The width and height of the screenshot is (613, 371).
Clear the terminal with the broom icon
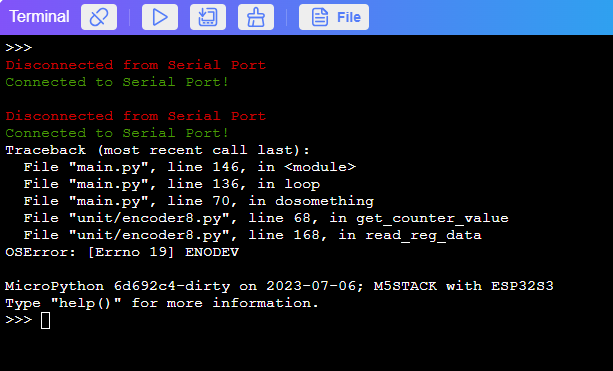click(x=256, y=17)
